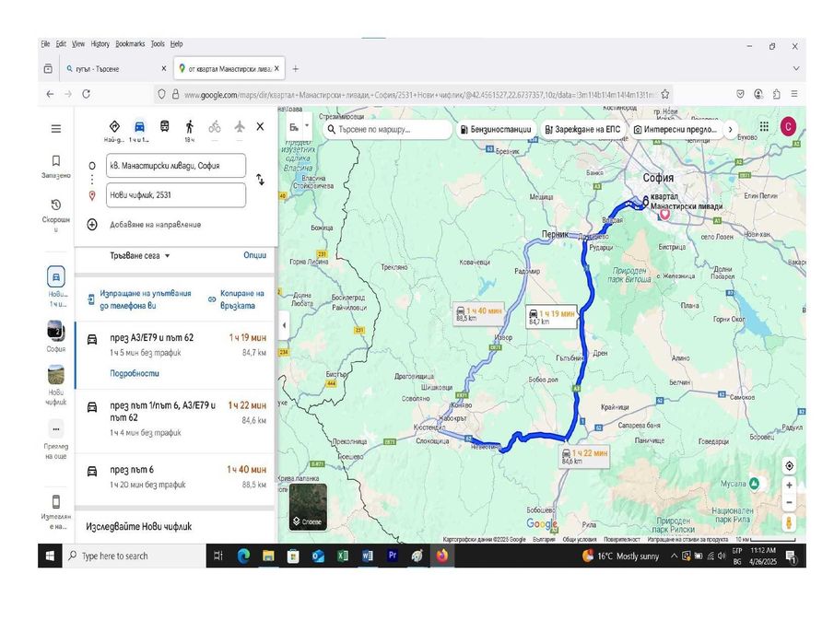The height and width of the screenshot is (644, 834).
Task: Edit the destination field Нови чифлик, 2531
Action: 176,195
